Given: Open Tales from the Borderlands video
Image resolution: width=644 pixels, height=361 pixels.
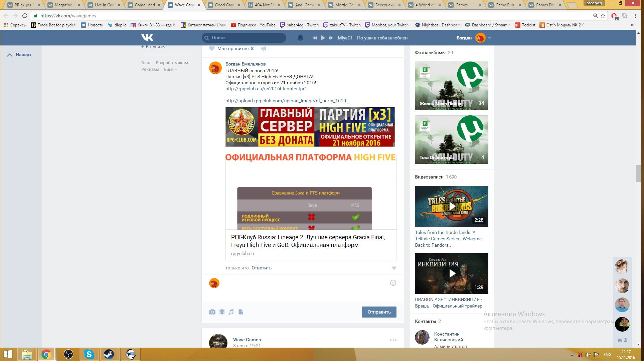Looking at the screenshot, I should (451, 206).
